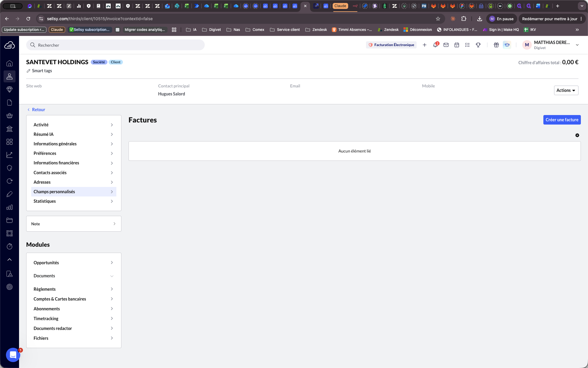
Task: Open the bank icon in sidebar
Action: click(x=10, y=129)
